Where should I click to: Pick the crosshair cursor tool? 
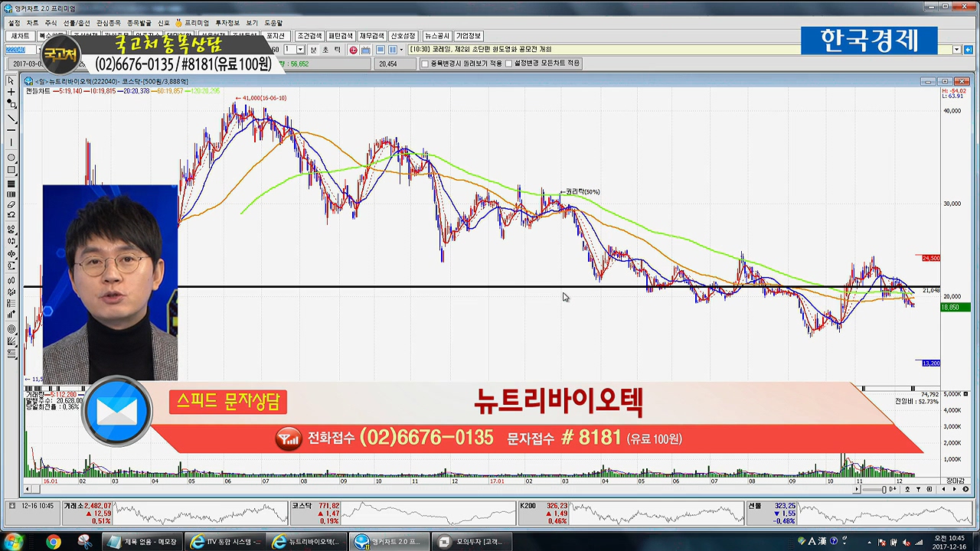11,92
